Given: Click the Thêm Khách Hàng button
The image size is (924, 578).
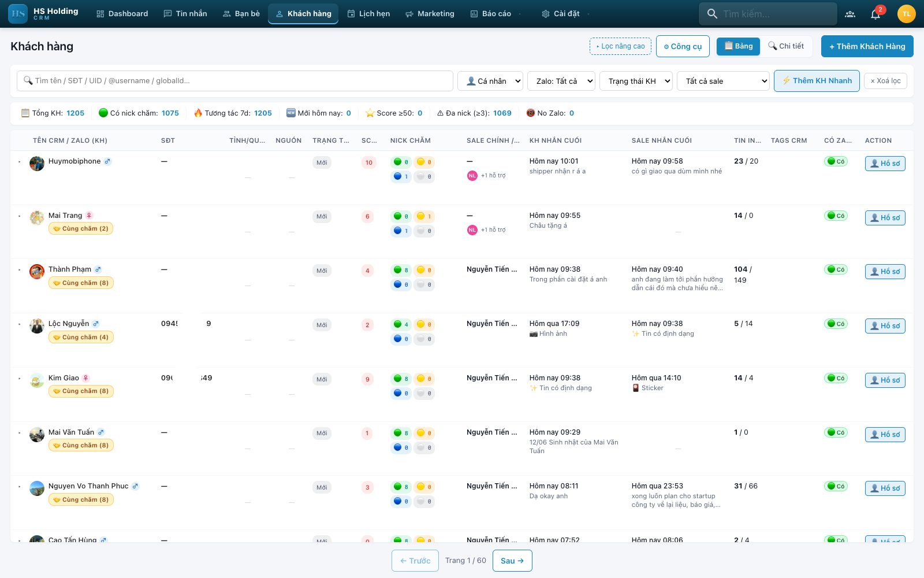Looking at the screenshot, I should click(867, 46).
